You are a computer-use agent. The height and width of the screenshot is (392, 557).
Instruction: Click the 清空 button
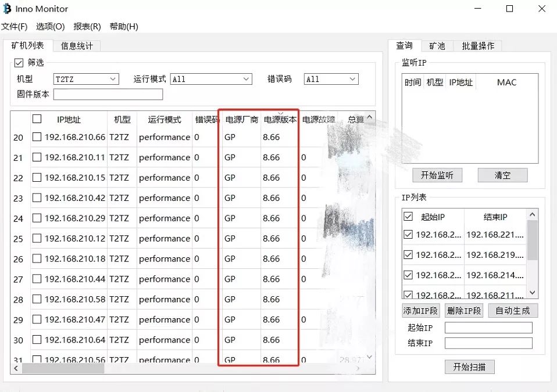[502, 175]
